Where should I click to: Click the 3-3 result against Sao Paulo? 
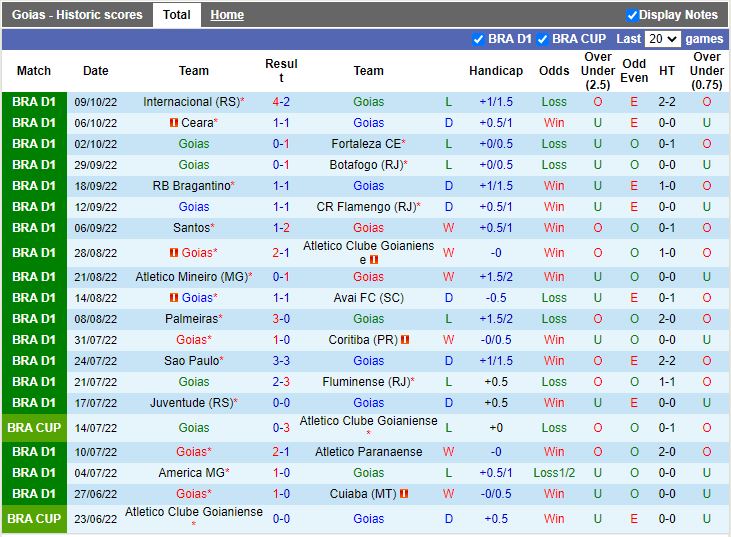pos(281,361)
